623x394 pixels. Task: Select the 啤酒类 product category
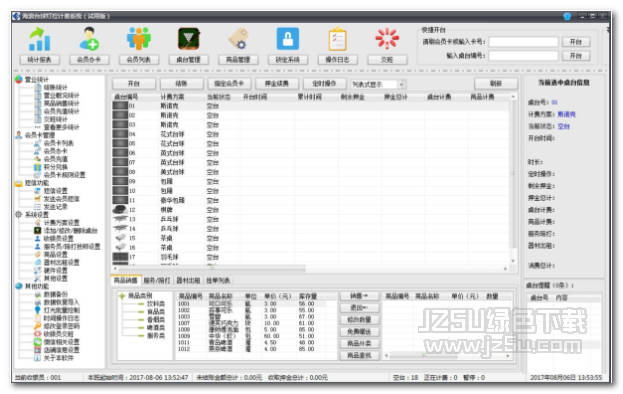pos(156,328)
